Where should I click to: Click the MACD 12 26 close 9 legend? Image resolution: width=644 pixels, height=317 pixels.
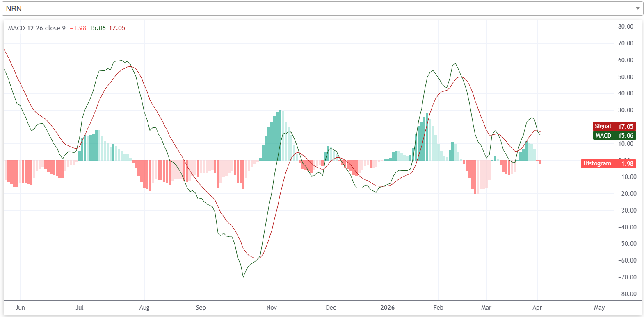tap(37, 28)
